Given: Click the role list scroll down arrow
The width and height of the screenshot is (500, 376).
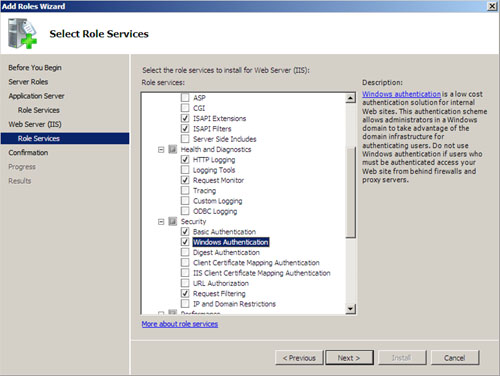Looking at the screenshot, I should [x=350, y=309].
